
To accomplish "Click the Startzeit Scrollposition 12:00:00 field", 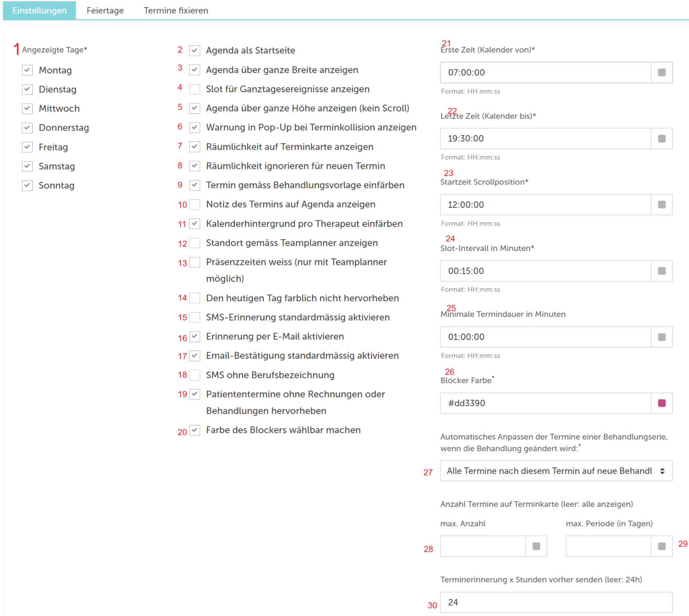I will point(546,205).
